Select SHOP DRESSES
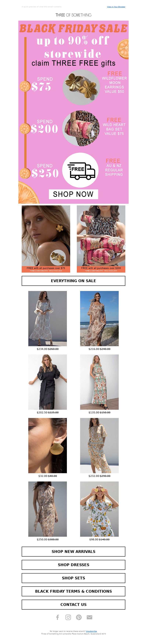 73,565
